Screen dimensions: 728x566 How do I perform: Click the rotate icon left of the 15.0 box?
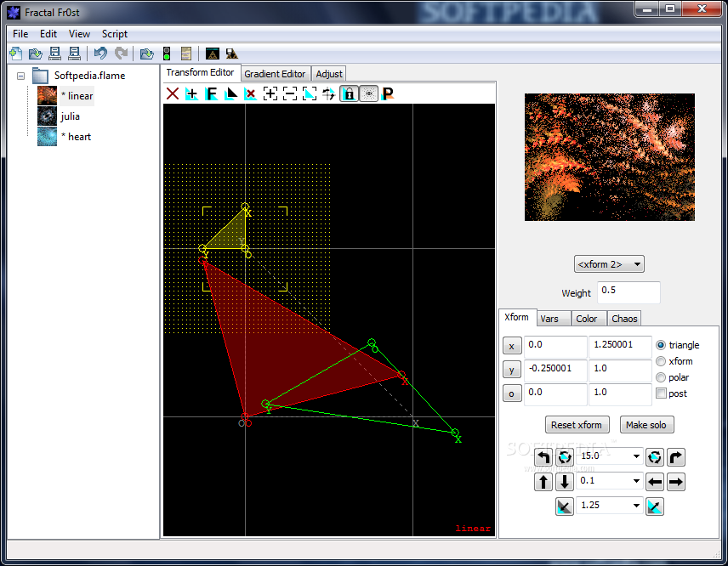pyautogui.click(x=565, y=457)
